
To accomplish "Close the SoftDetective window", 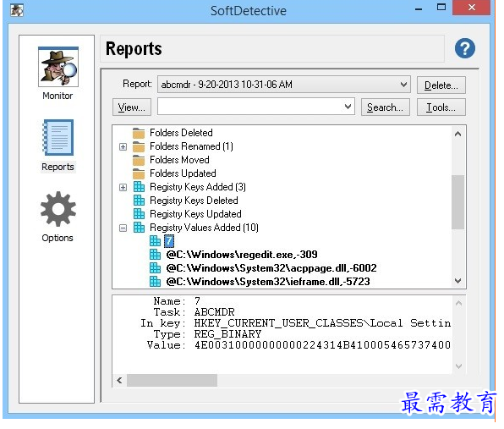I will click(x=471, y=8).
